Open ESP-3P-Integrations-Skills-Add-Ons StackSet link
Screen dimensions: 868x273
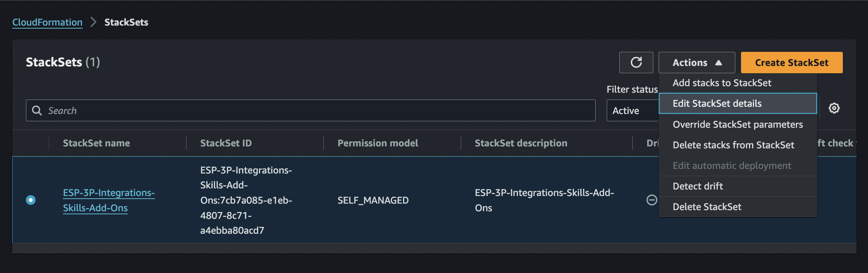109,200
